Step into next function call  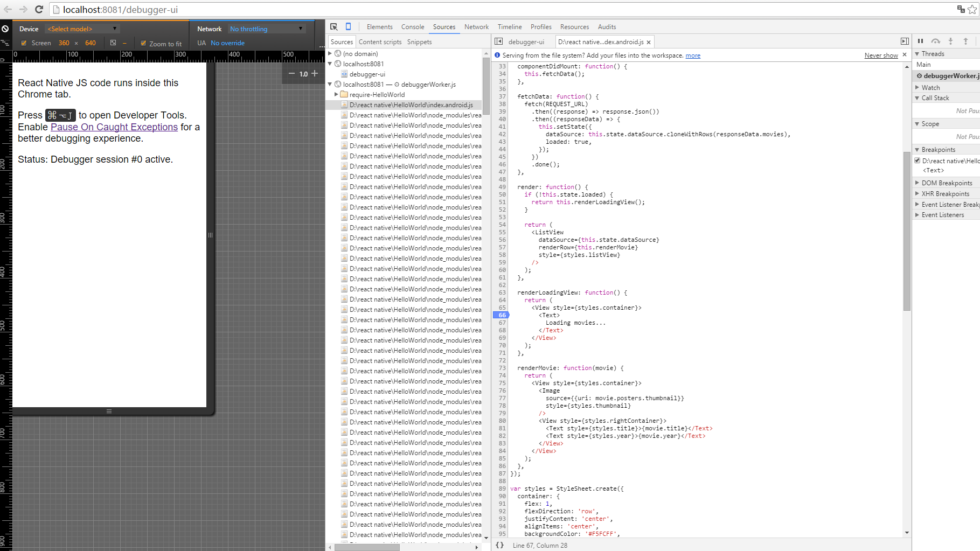[950, 41]
